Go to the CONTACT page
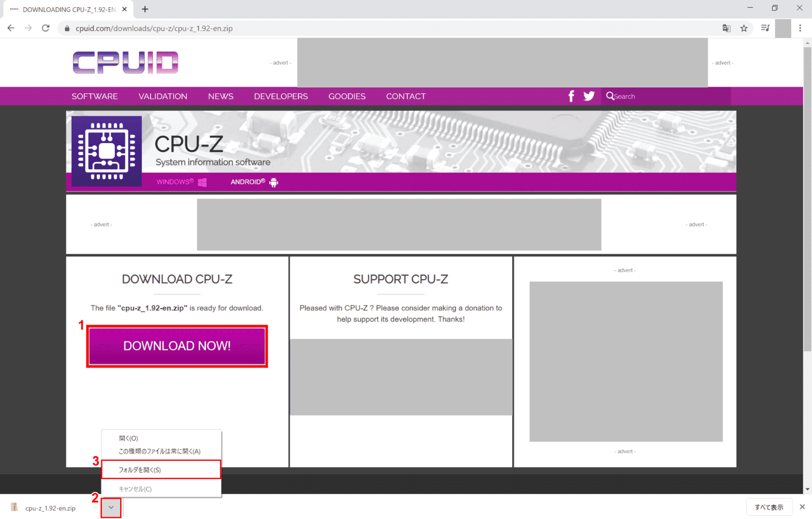 pyautogui.click(x=406, y=96)
